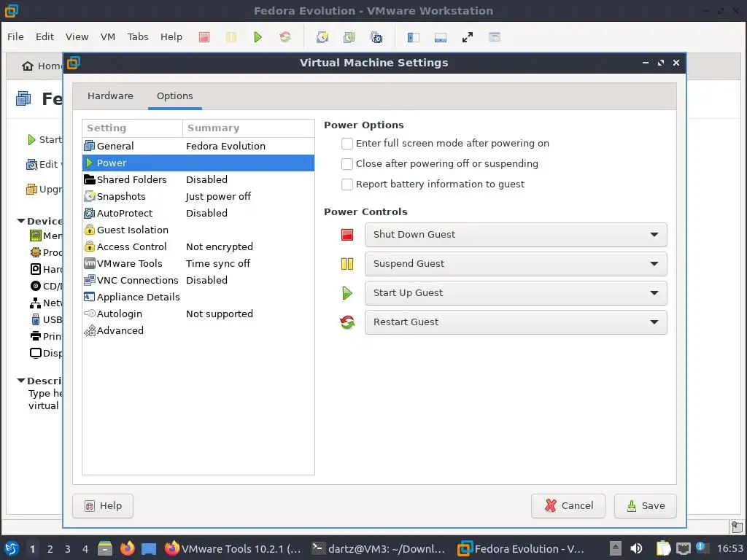
Task: Collapse the Description section triangle
Action: tap(21, 381)
